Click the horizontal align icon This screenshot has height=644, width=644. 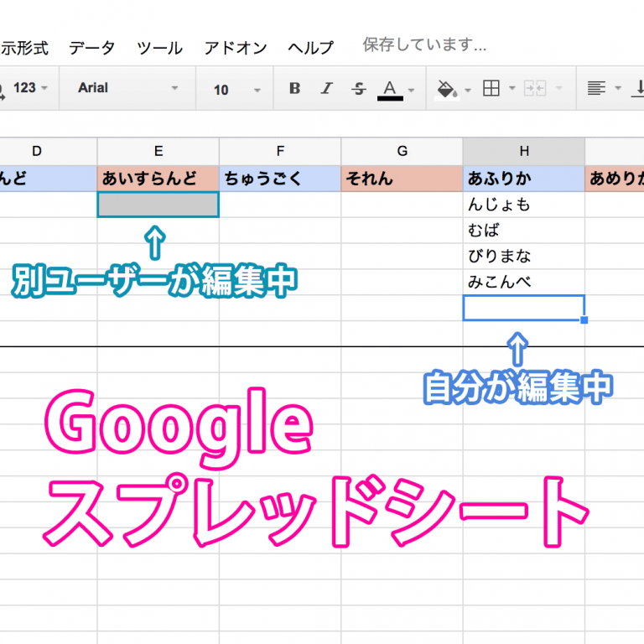point(596,88)
